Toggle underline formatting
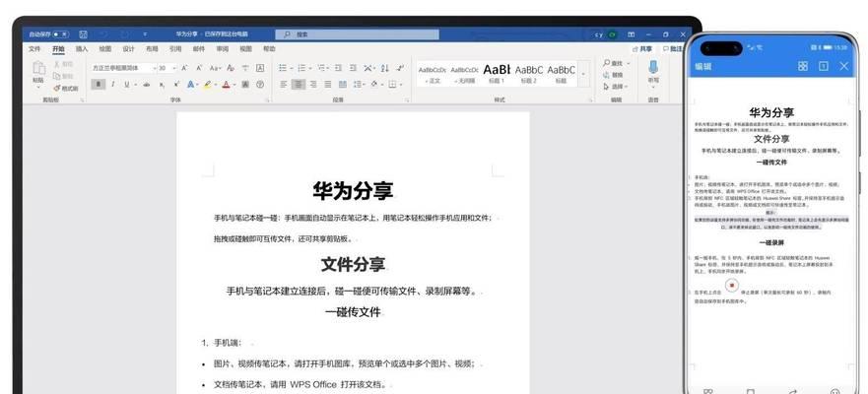 tap(127, 85)
